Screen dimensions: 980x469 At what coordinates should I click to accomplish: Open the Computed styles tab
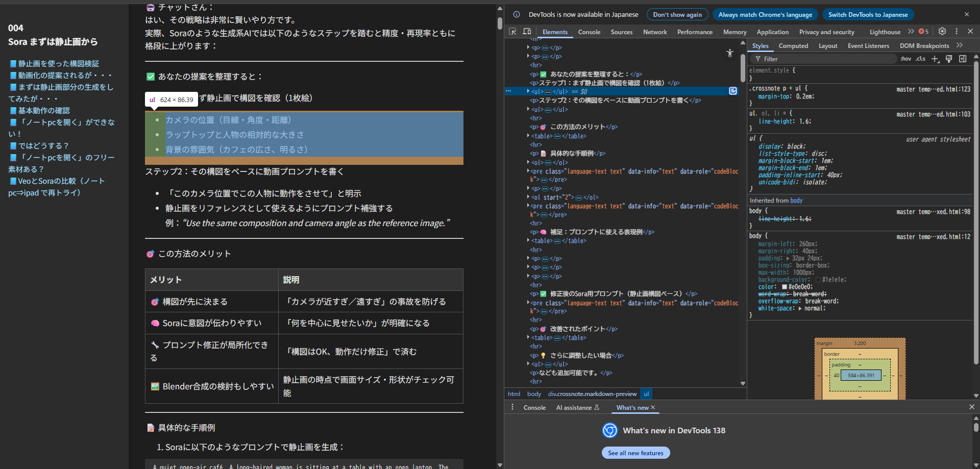pyautogui.click(x=793, y=46)
